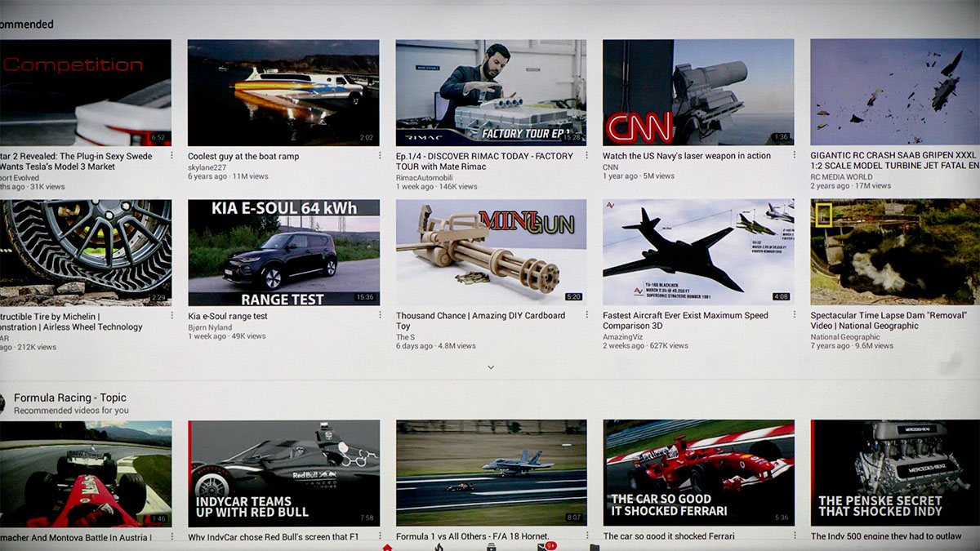The width and height of the screenshot is (980, 551).
Task: Open Inbox with the 9+ notification badge
Action: [x=543, y=547]
